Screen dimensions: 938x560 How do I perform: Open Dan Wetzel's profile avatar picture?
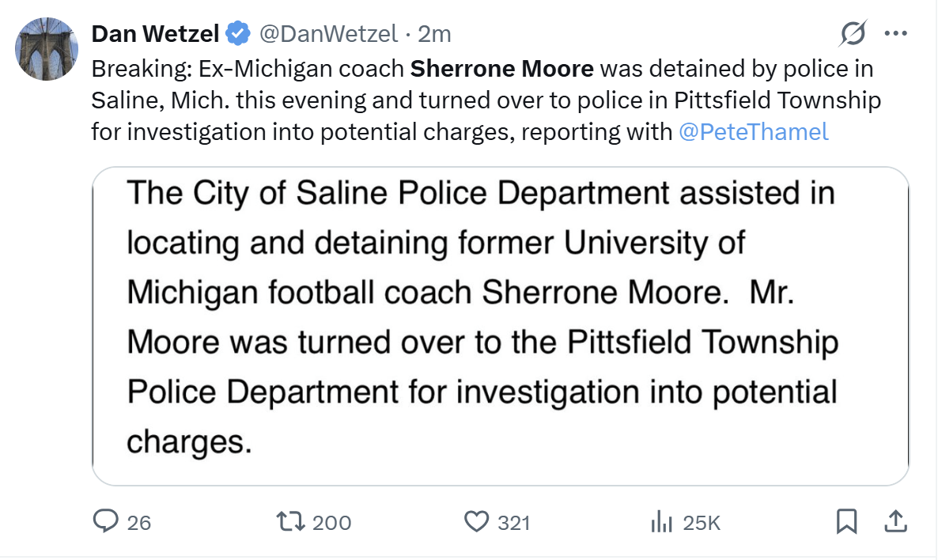pos(47,49)
